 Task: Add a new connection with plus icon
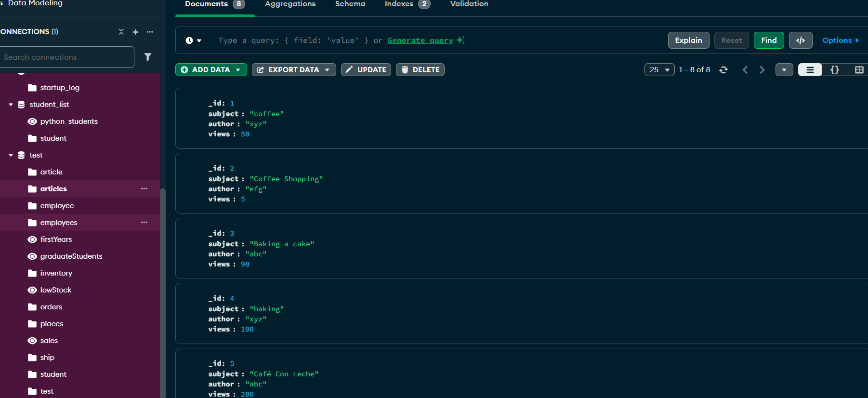pyautogui.click(x=135, y=32)
